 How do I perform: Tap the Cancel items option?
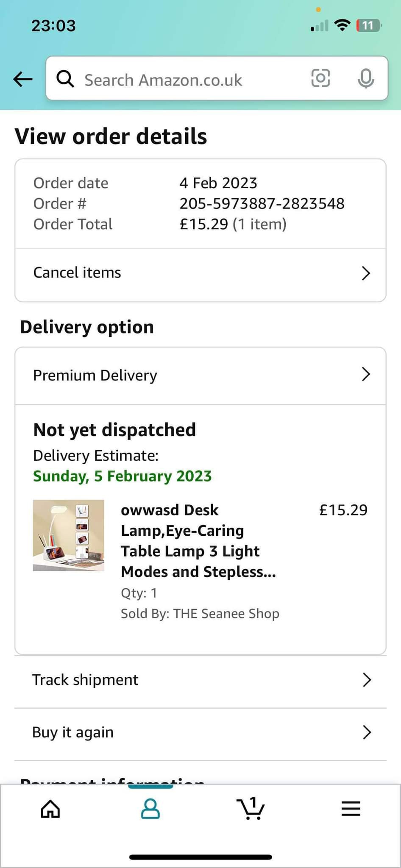tap(78, 273)
